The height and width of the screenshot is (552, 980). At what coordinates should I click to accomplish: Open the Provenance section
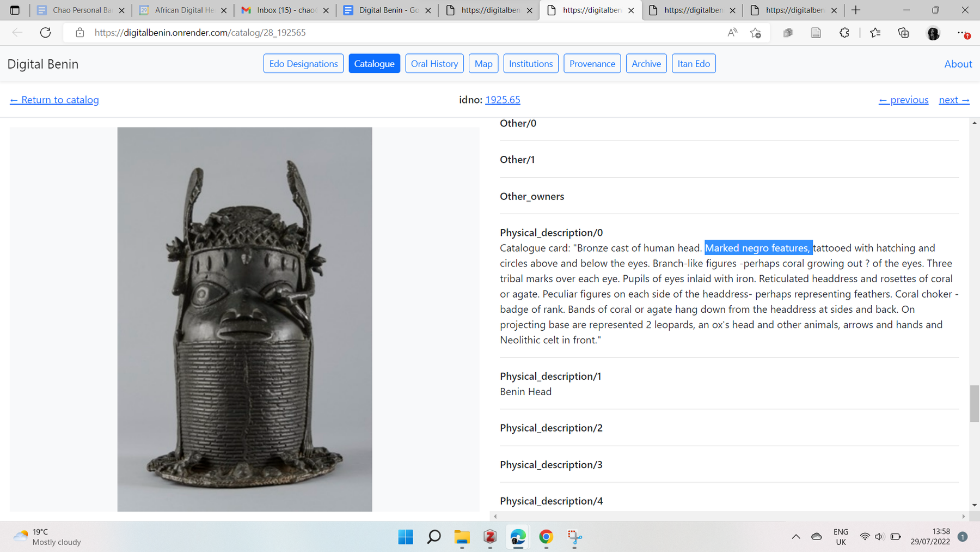pyautogui.click(x=592, y=64)
